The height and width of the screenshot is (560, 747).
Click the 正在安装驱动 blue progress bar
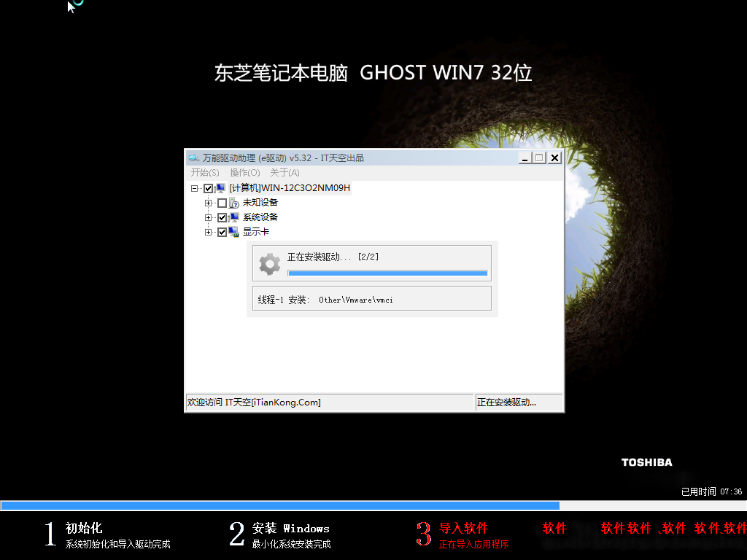[387, 273]
